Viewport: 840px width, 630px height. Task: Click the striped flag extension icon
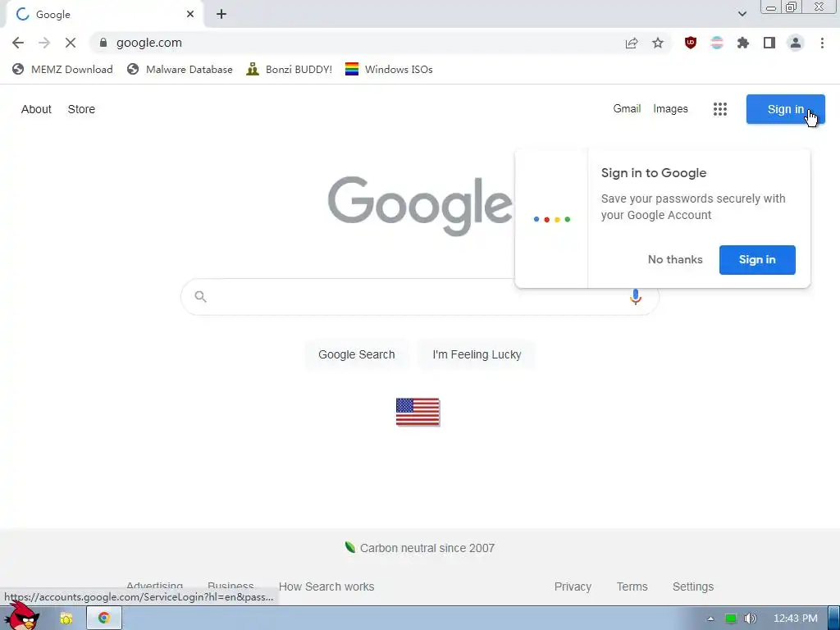[717, 43]
